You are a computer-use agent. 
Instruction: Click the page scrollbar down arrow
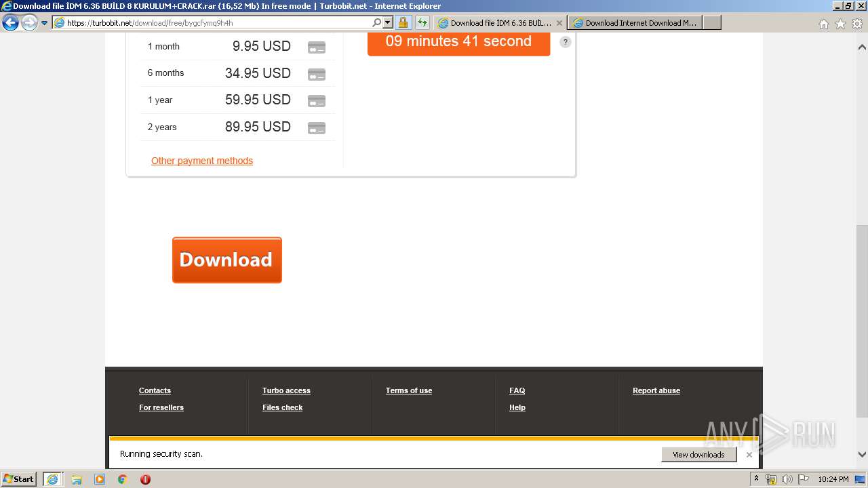pyautogui.click(x=862, y=454)
